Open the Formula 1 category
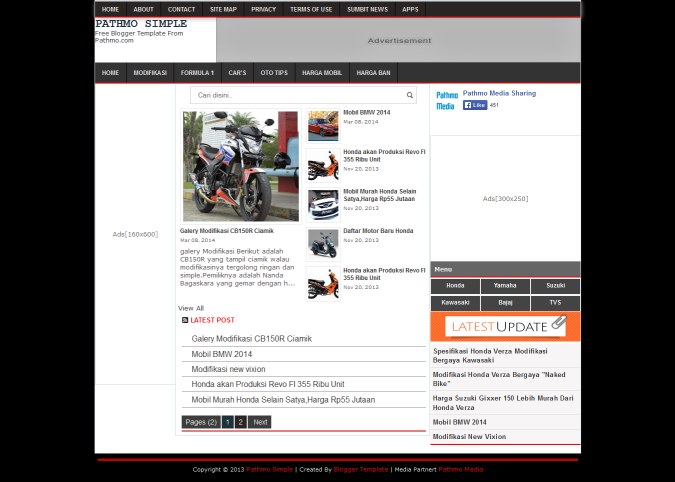 tap(197, 73)
